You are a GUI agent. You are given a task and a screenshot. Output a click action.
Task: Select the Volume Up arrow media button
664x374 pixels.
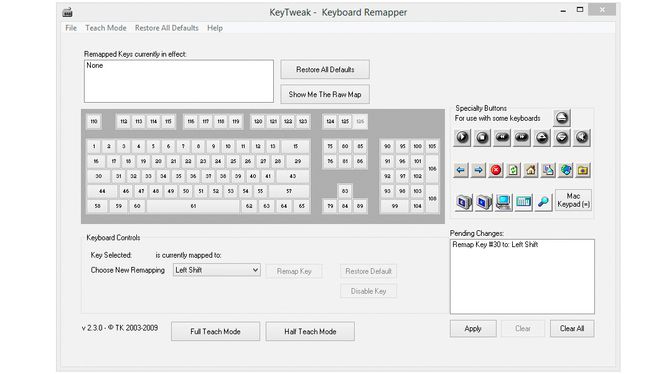point(542,137)
